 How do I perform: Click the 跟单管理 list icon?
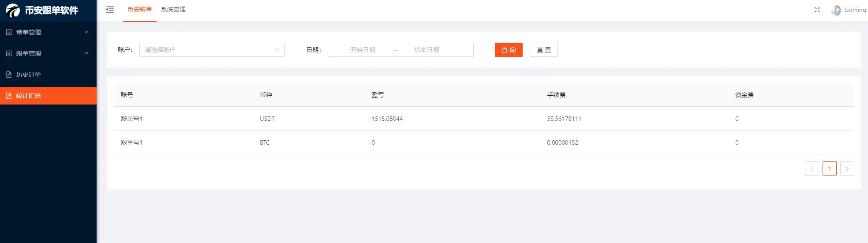(x=9, y=53)
